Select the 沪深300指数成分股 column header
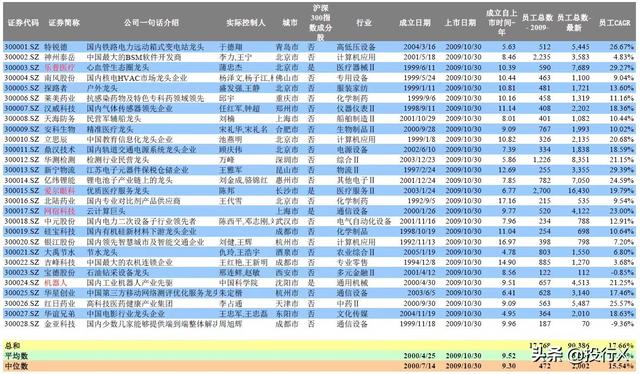This screenshot has width=640, height=374. 321,23
